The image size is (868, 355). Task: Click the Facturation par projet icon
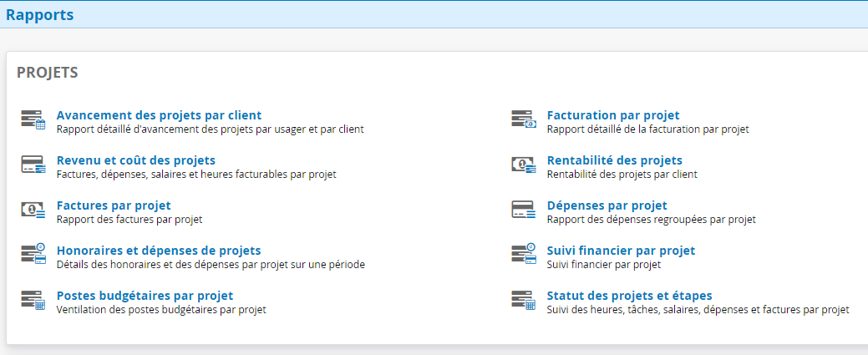(523, 119)
